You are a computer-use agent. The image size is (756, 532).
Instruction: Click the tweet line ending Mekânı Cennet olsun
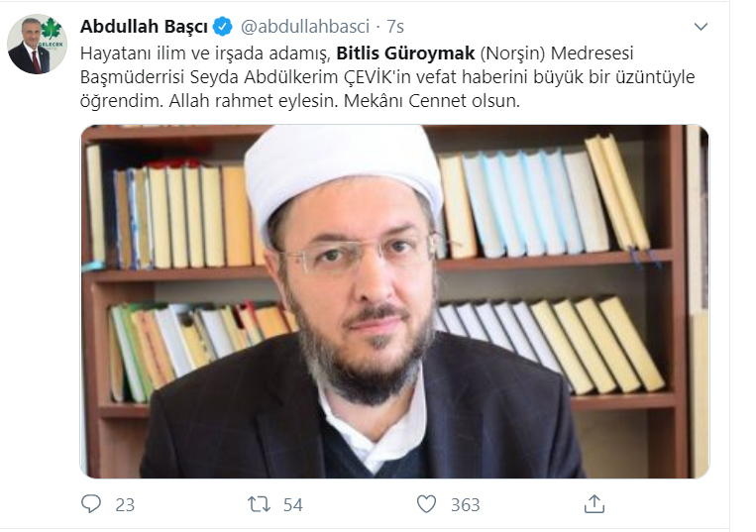click(x=300, y=101)
